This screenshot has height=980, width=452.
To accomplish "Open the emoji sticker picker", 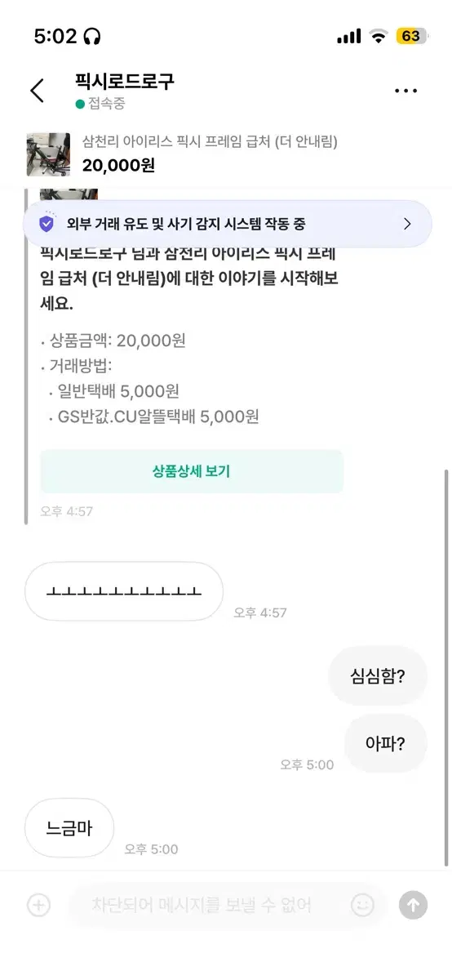I will point(362,905).
